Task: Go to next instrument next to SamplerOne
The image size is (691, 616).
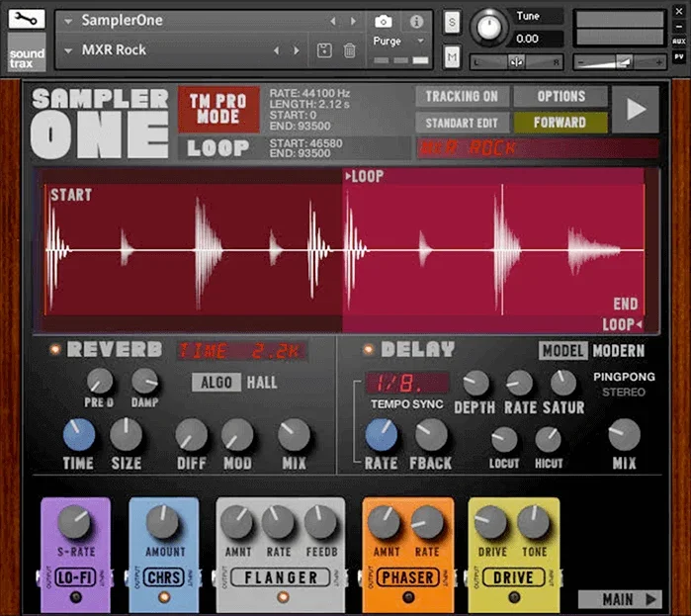Action: (x=353, y=21)
